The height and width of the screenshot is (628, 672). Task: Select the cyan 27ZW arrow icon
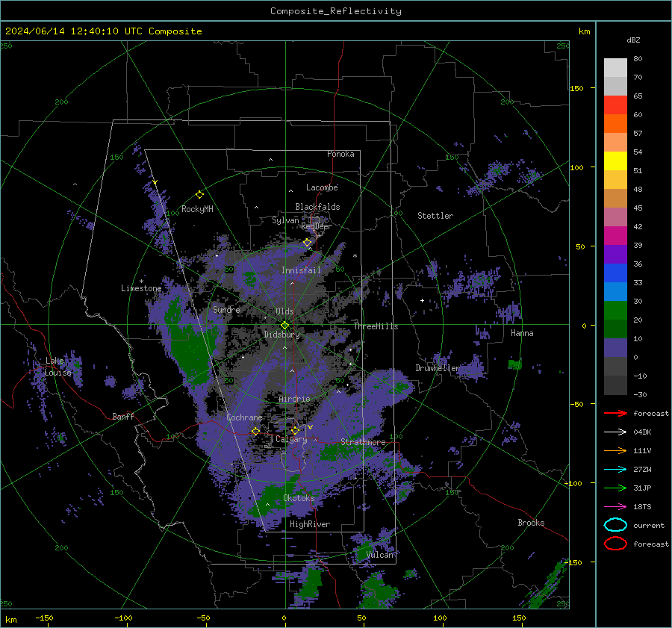615,470
